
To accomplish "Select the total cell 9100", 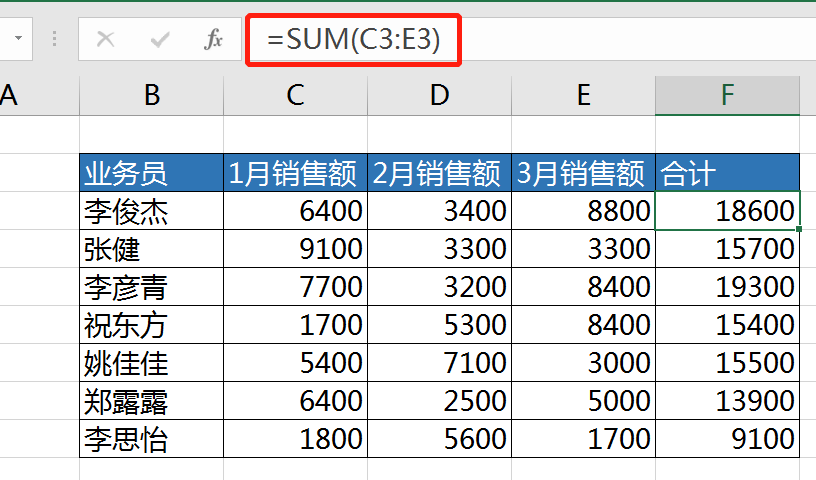I will [x=728, y=438].
